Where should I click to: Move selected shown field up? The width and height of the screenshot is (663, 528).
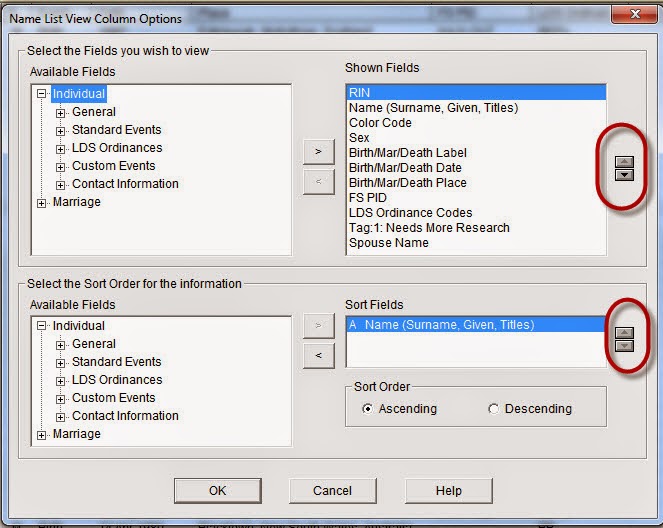[x=624, y=162]
